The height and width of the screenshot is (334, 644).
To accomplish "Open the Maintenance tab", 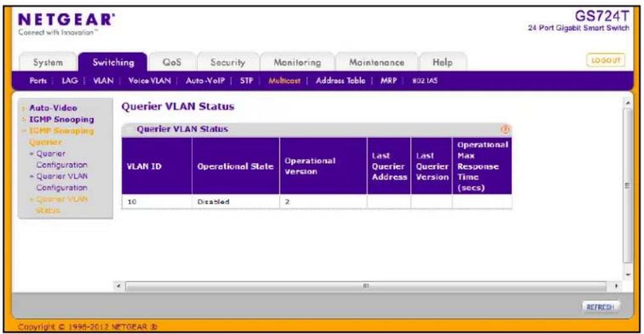I will (377, 63).
